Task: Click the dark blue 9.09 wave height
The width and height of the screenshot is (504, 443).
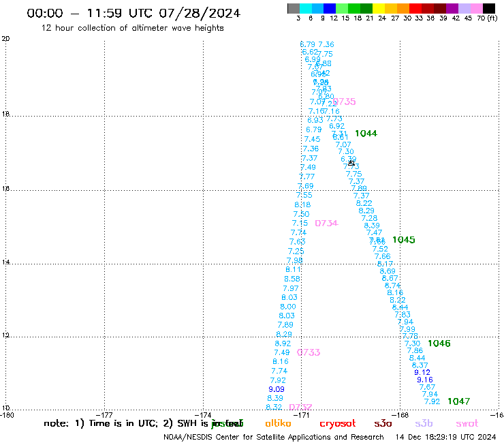Action: pyautogui.click(x=277, y=389)
